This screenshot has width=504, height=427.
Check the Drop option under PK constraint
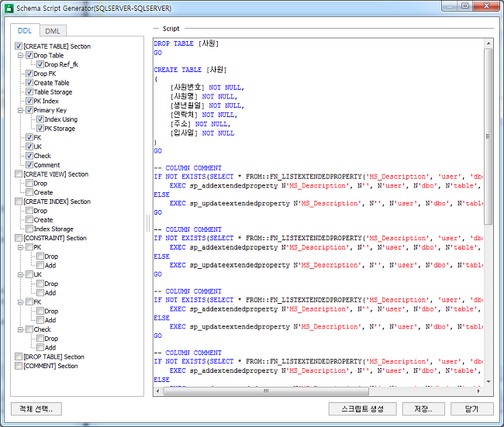40,257
